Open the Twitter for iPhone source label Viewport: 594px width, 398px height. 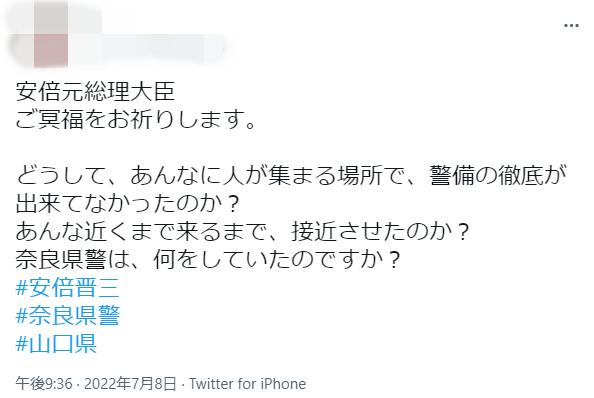tap(247, 384)
